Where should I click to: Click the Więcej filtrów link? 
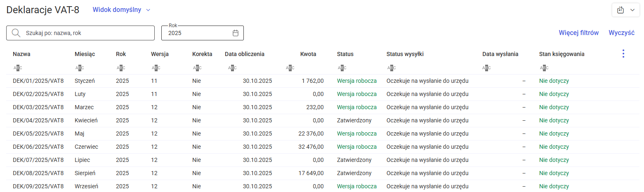(578, 33)
